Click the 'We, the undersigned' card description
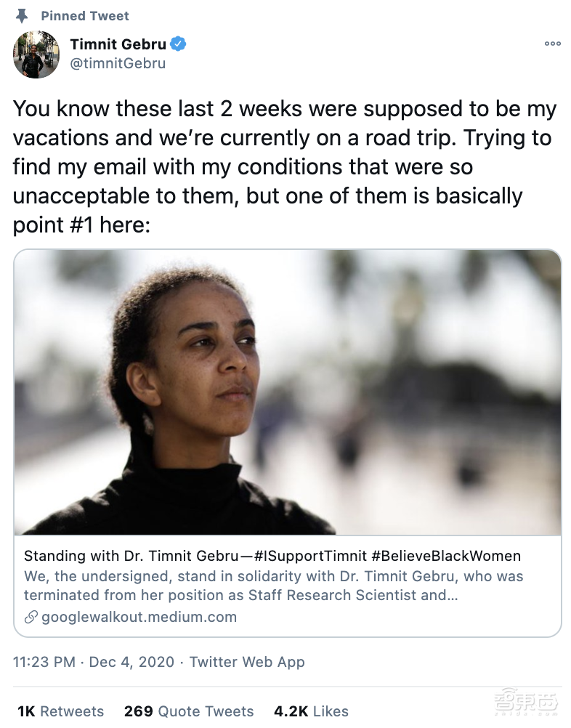This screenshot has height=728, width=571. point(273,585)
